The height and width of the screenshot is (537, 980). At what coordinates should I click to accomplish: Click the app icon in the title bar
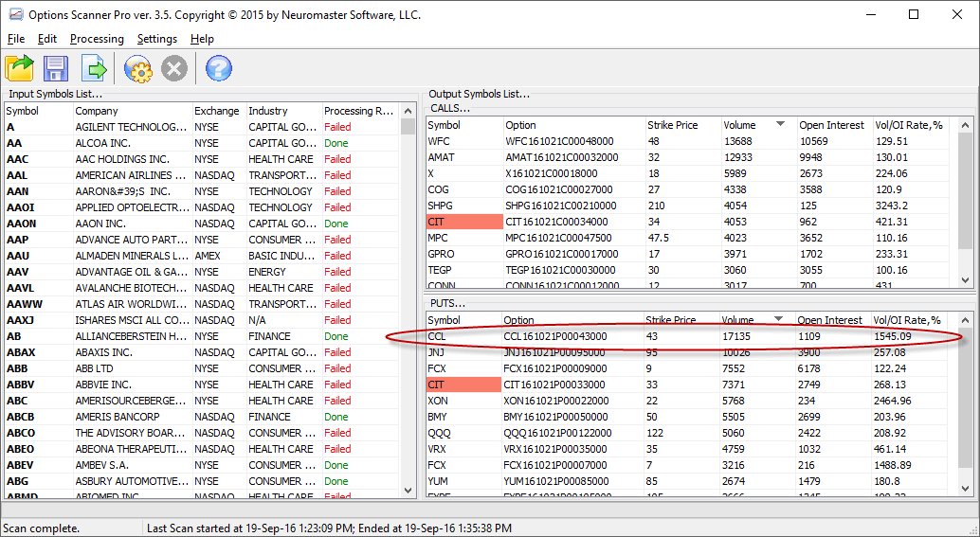(14, 14)
